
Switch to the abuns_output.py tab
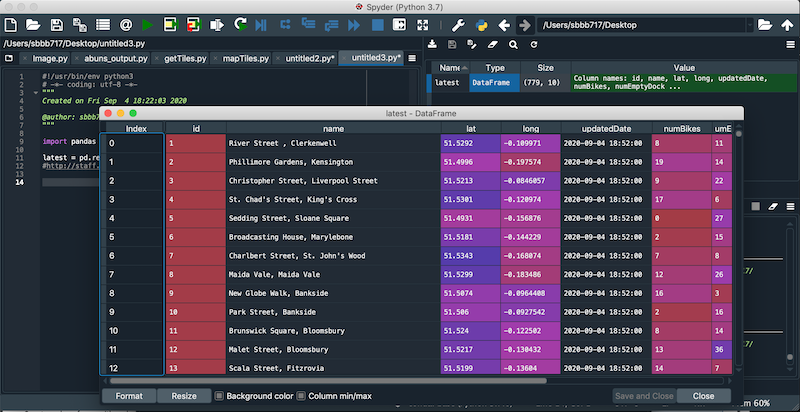[x=116, y=59]
